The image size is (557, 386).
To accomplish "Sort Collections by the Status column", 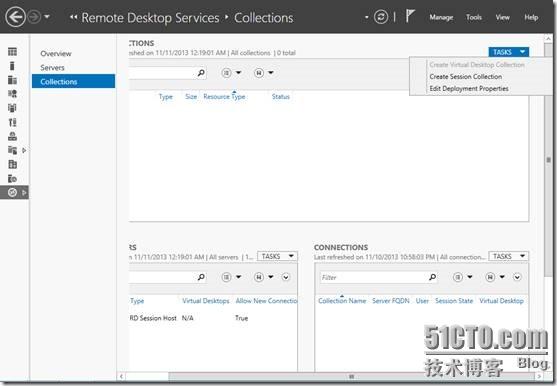I will pos(281,97).
